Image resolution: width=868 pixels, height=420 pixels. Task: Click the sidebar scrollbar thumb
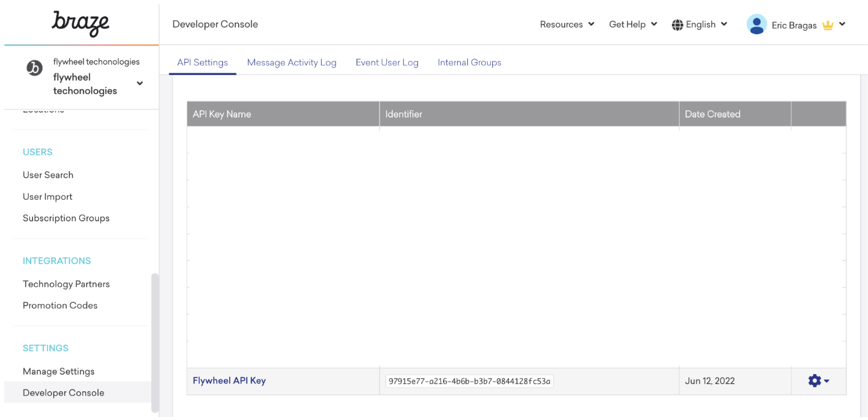pyautogui.click(x=155, y=343)
